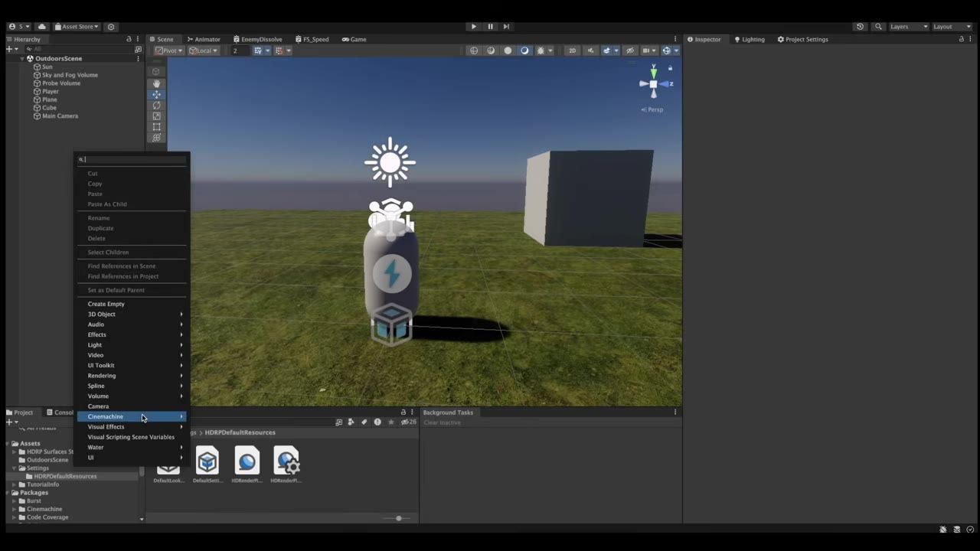The width and height of the screenshot is (980, 551).
Task: Open the Pivot handle position dropdown
Action: click(168, 51)
